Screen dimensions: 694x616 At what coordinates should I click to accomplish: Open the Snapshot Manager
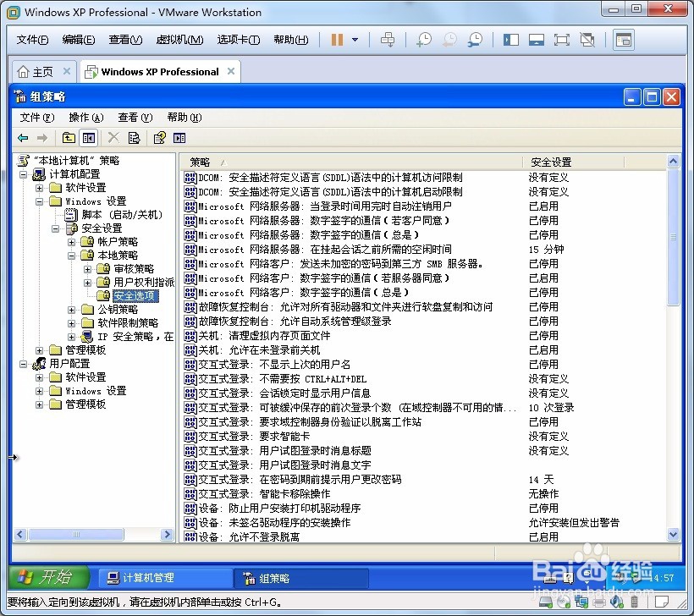click(x=474, y=39)
